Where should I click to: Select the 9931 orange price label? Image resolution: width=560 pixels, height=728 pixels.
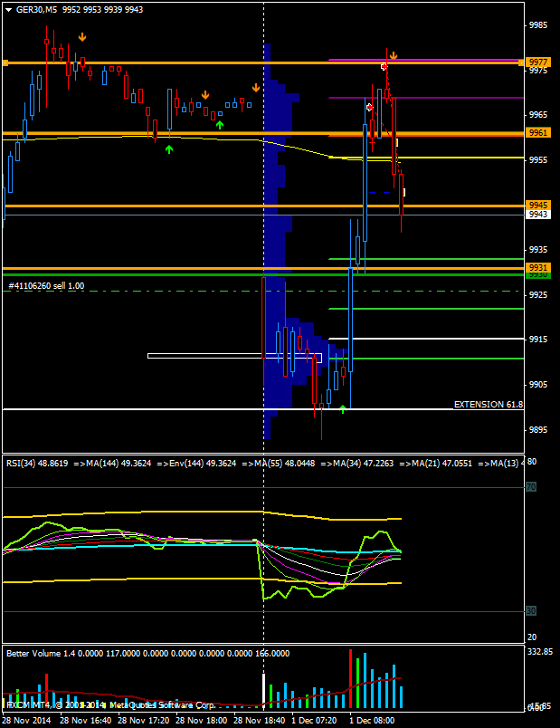538,267
